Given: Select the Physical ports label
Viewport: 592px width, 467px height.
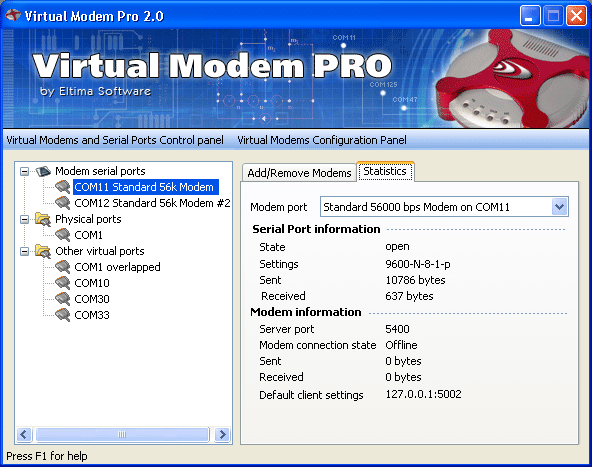Looking at the screenshot, I should (88, 219).
